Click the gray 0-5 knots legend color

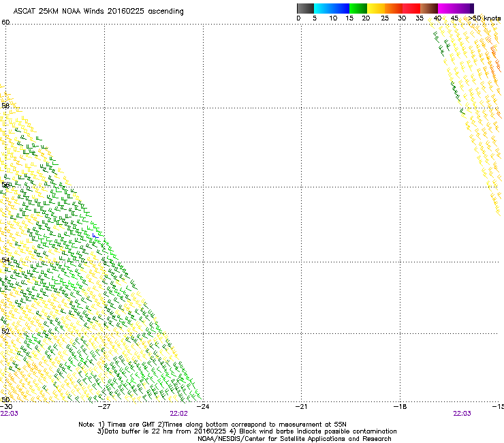click(x=305, y=8)
